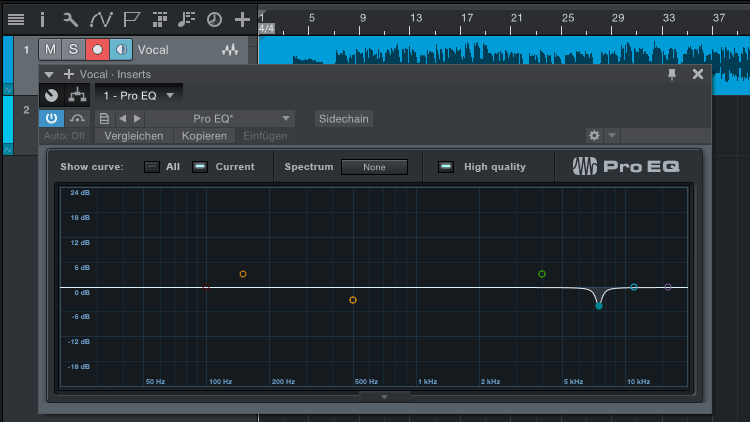This screenshot has height=422, width=750.
Task: Open the 1 - Pro EQ insert dropdown
Action: pyautogui.click(x=139, y=96)
